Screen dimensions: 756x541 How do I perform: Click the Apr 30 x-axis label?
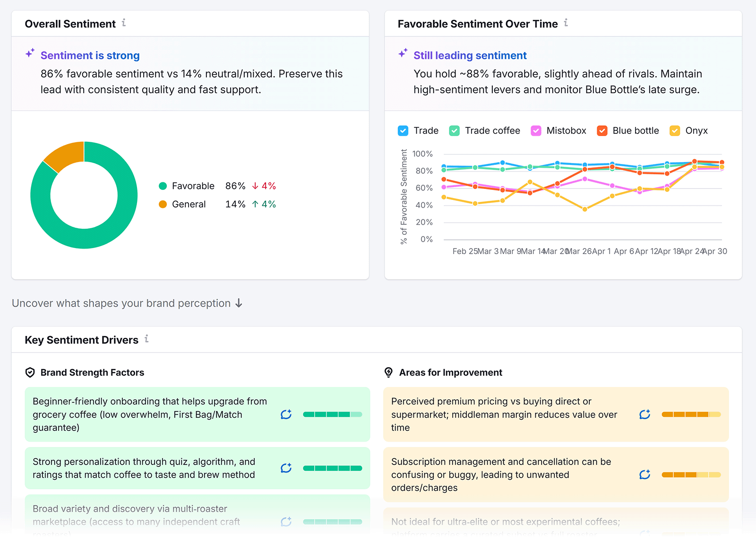715,251
